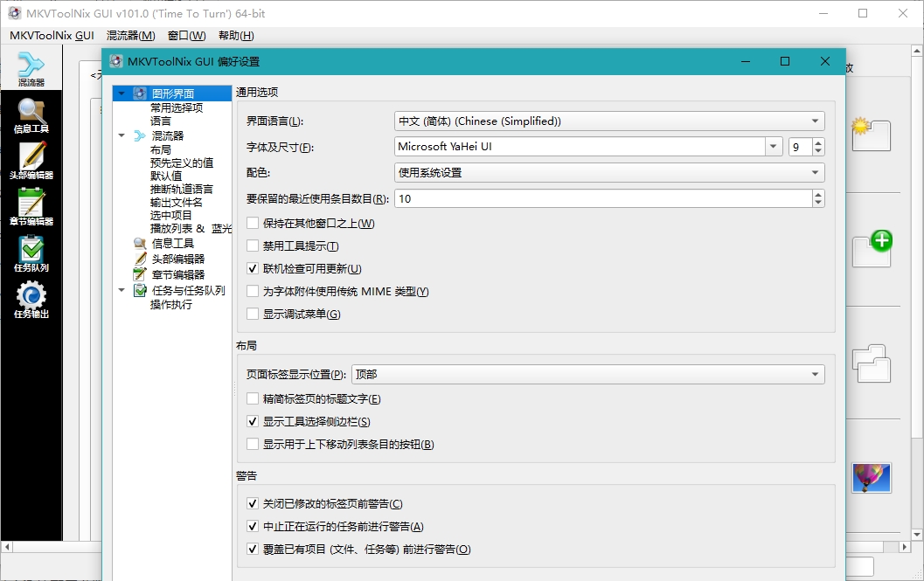Select 默认值 tree entry
This screenshot has width=924, height=581.
coord(165,176)
